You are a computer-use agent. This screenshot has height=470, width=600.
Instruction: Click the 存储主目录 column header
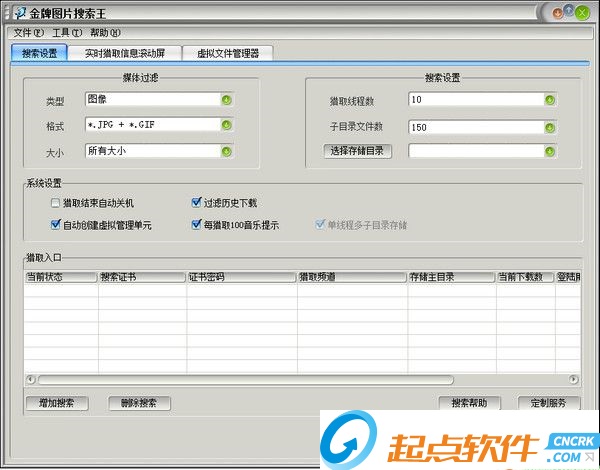(x=452, y=277)
